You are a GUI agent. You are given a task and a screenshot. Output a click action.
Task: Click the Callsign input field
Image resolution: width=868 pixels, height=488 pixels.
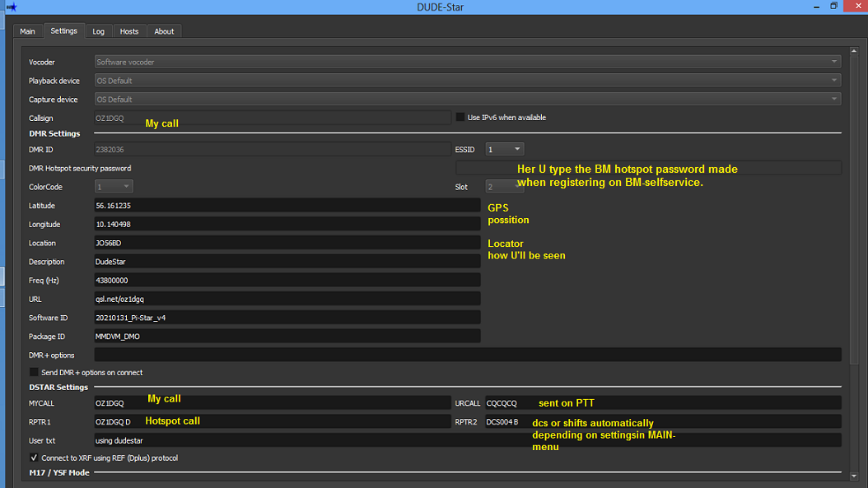273,118
